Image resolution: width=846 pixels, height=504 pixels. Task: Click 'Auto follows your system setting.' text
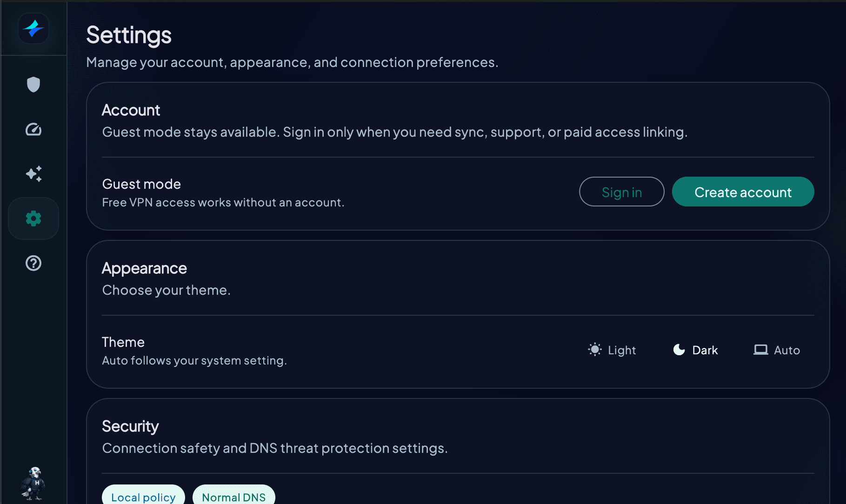194,361
